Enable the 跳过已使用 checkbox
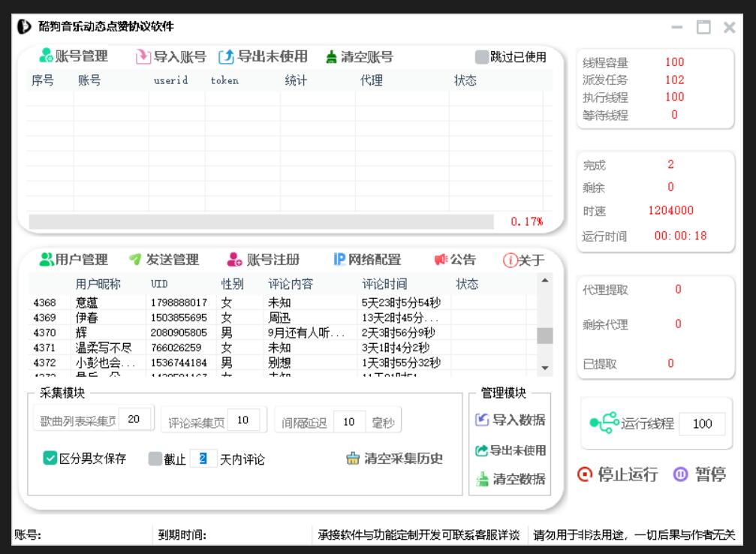The width and height of the screenshot is (756, 554). [x=481, y=57]
